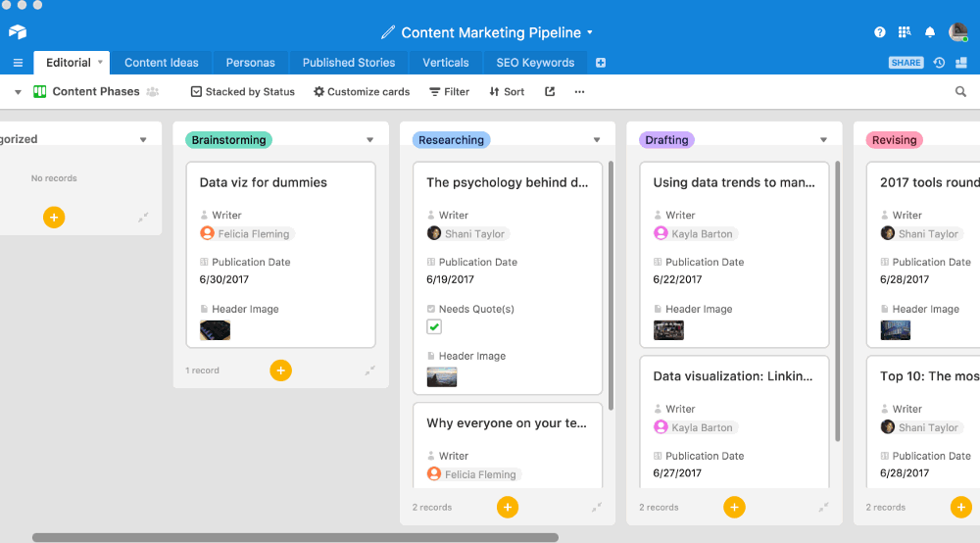Switch to the Personas tab
This screenshot has height=543, width=980.
(x=250, y=63)
